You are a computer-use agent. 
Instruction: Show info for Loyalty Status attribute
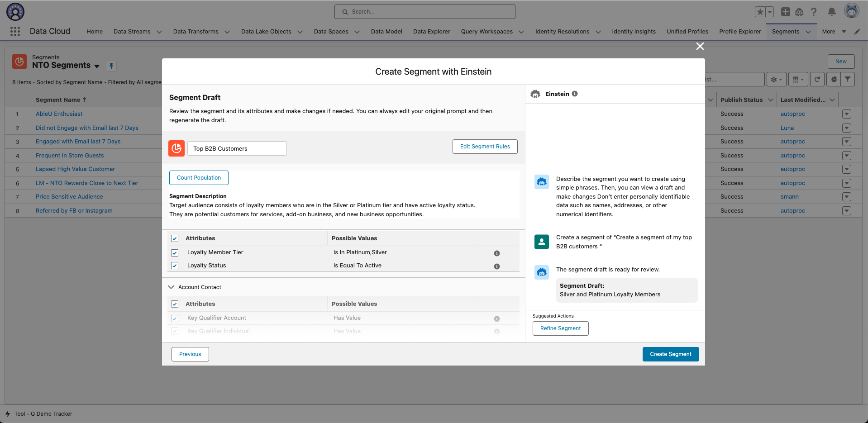(x=497, y=266)
